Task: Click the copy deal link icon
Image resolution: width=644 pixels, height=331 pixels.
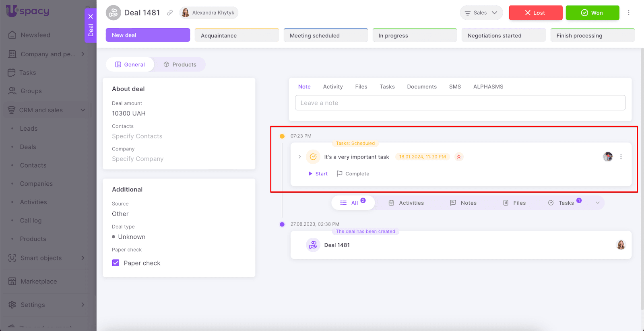Action: (170, 13)
